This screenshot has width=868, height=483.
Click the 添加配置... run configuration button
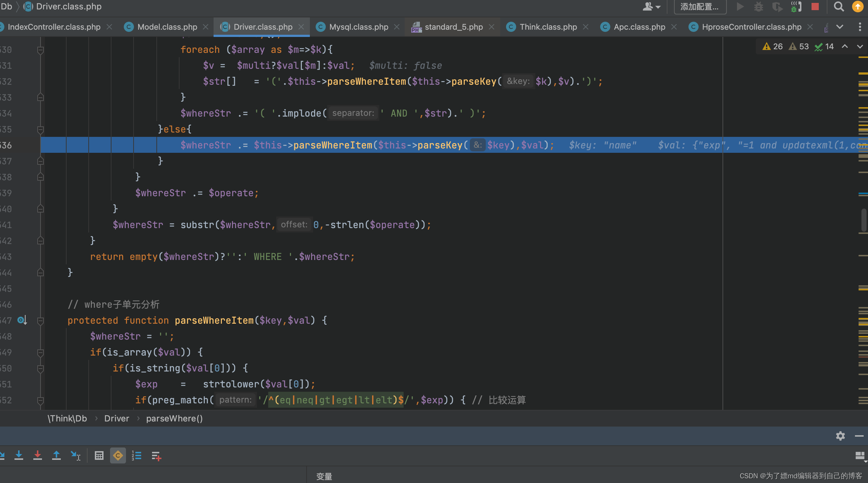point(700,7)
